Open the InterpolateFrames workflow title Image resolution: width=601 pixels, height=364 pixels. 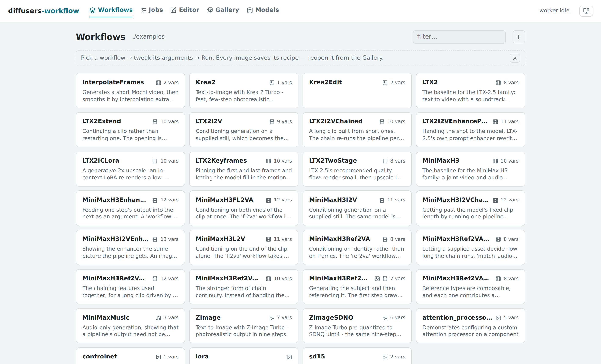[x=113, y=82]
